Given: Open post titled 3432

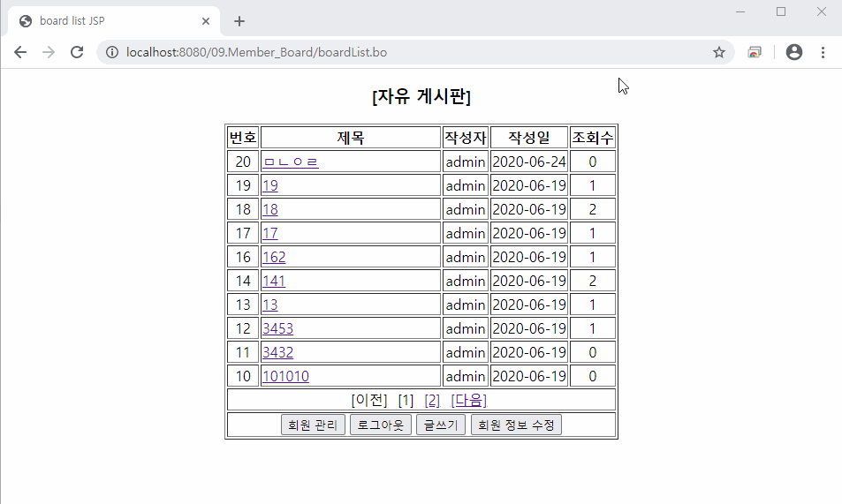Looking at the screenshot, I should click(277, 352).
